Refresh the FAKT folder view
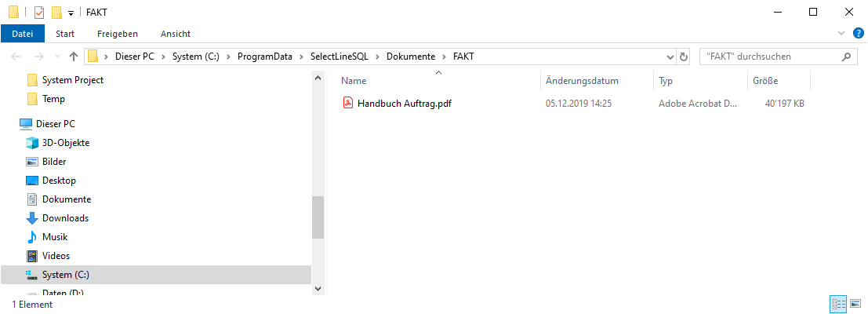This screenshot has height=314, width=868. pyautogui.click(x=684, y=57)
